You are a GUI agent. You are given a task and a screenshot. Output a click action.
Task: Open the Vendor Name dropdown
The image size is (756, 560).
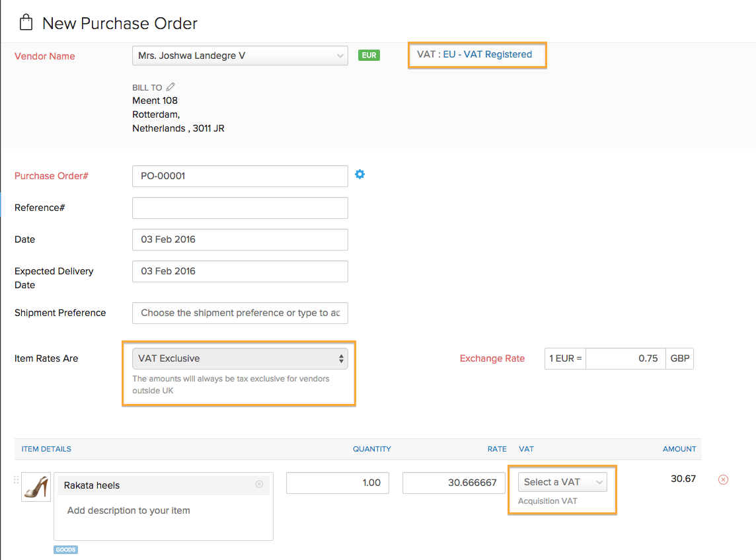click(x=240, y=56)
